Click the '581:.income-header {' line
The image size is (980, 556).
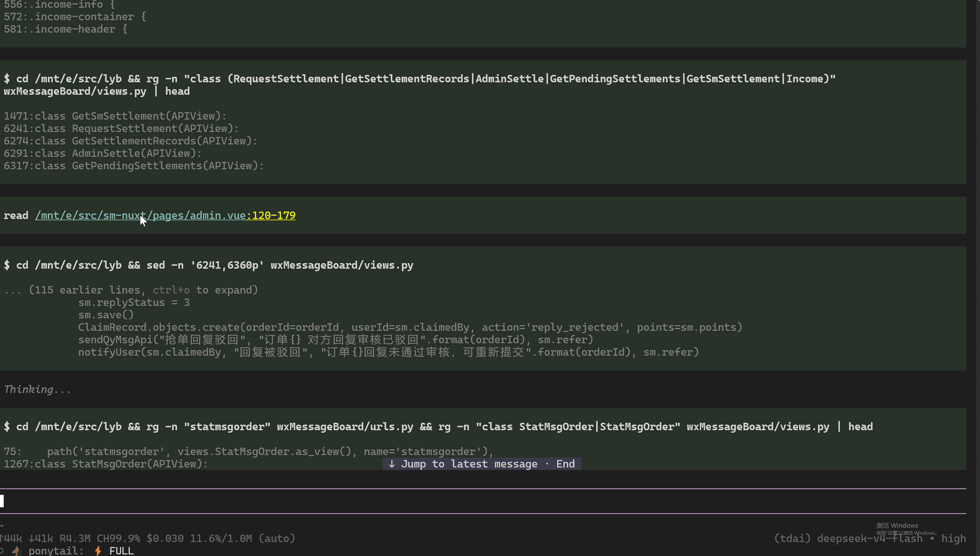(x=66, y=29)
